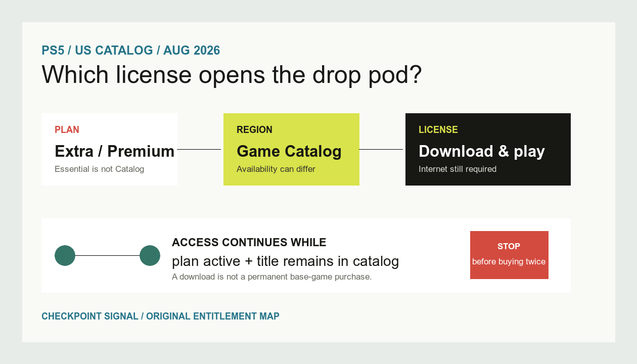Click the text "Essential is not Catalog"
Screen dimensions: 637x364
coord(100,169)
